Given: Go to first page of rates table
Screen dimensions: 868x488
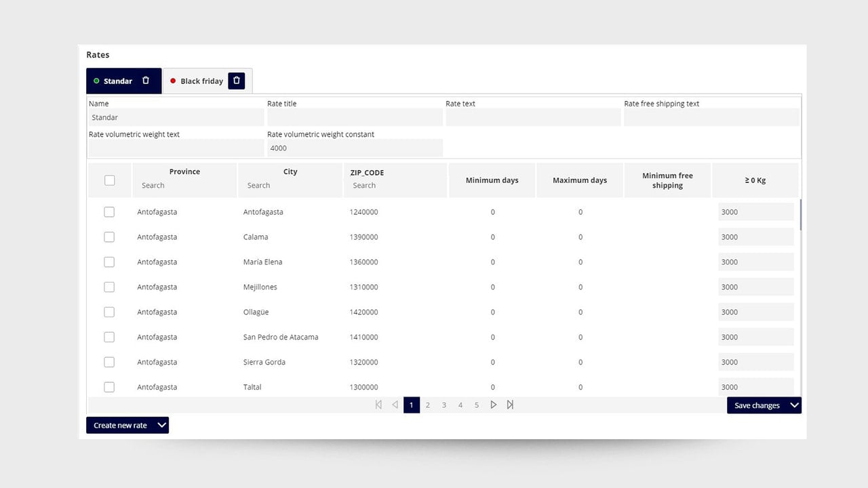Looking at the screenshot, I should click(x=378, y=405).
